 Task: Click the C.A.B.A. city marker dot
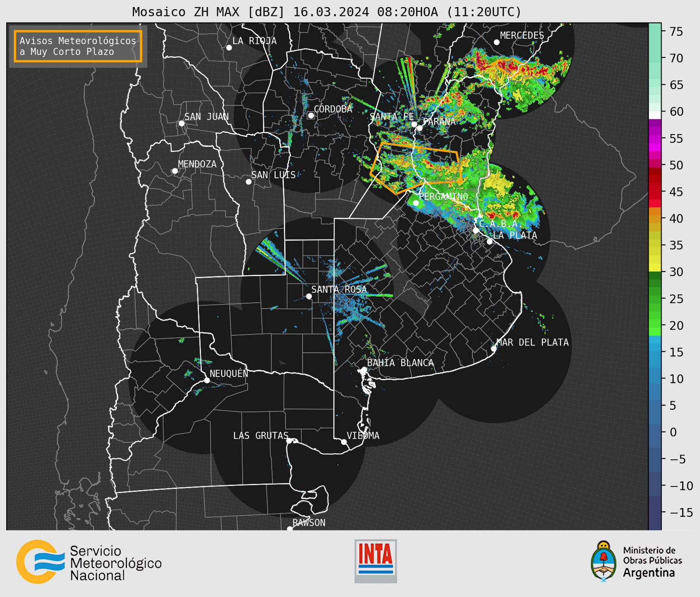[x=476, y=230]
